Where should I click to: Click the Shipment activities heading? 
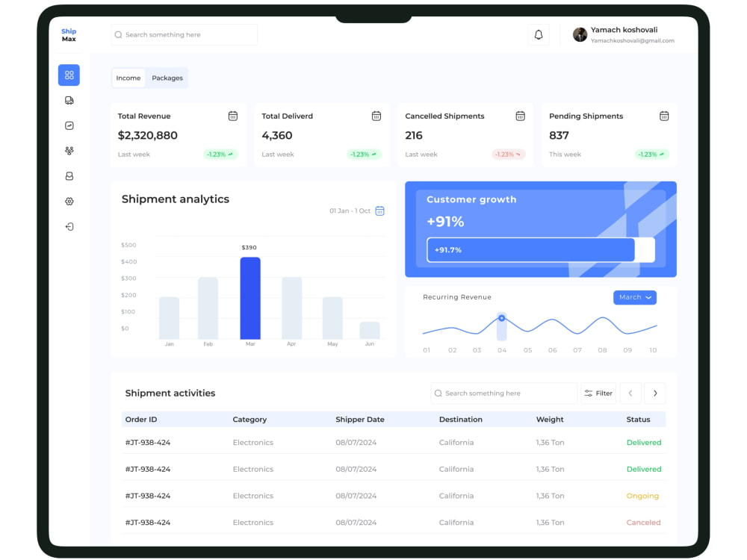tap(170, 393)
